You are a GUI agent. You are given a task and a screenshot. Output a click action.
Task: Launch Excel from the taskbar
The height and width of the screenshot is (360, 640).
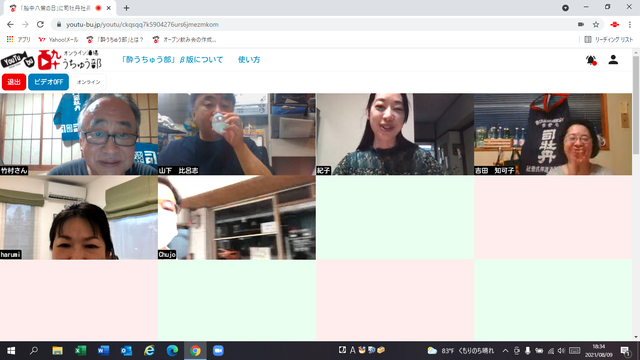point(80,351)
